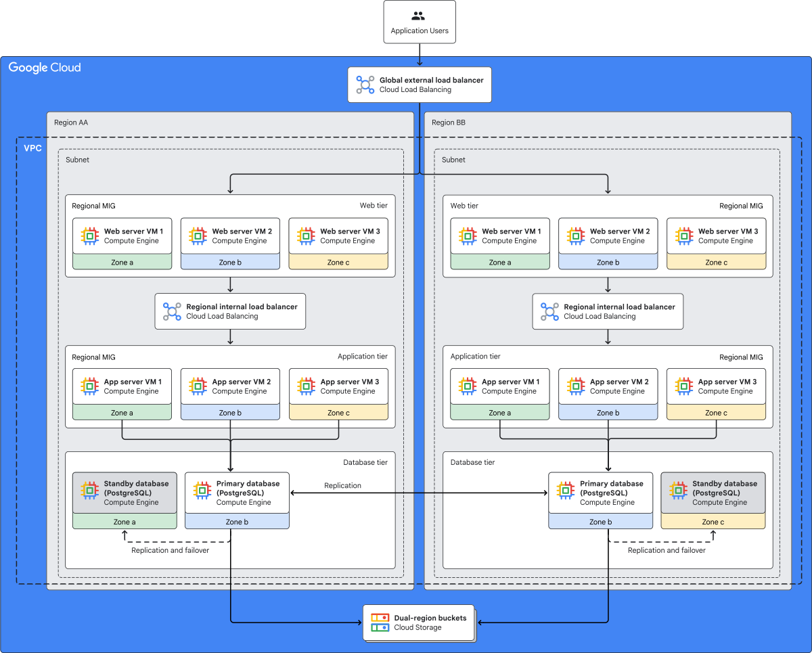Image resolution: width=812 pixels, height=653 pixels.
Task: Pick Region BB App server VM 2 icon
Action: 576,386
